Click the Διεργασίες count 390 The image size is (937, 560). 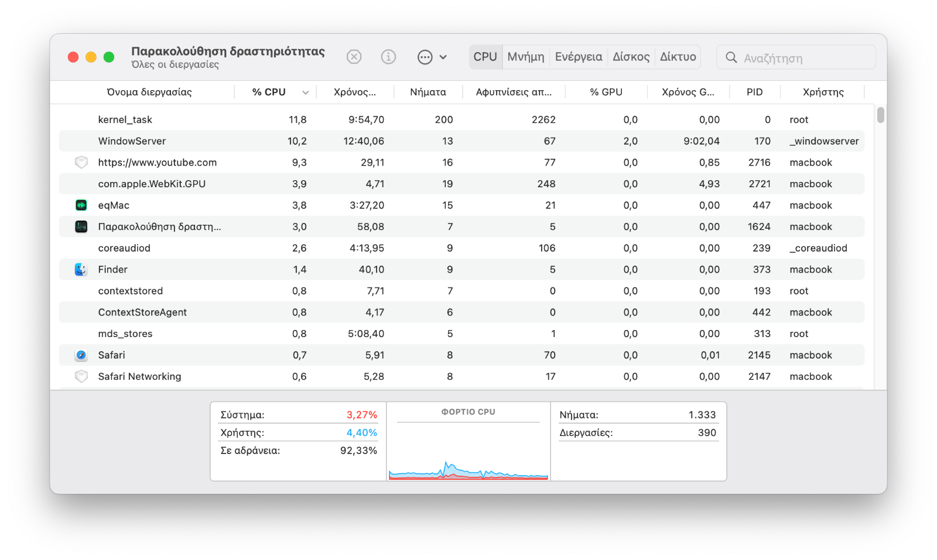(707, 432)
